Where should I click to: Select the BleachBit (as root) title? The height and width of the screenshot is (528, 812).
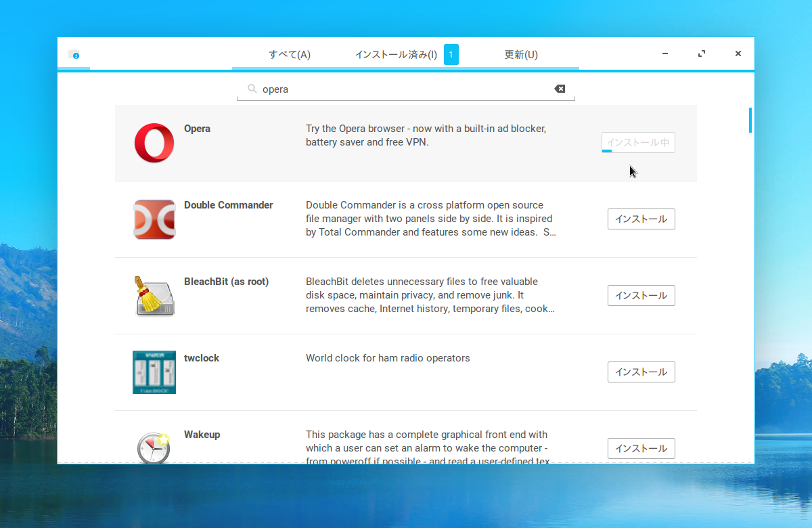click(227, 282)
